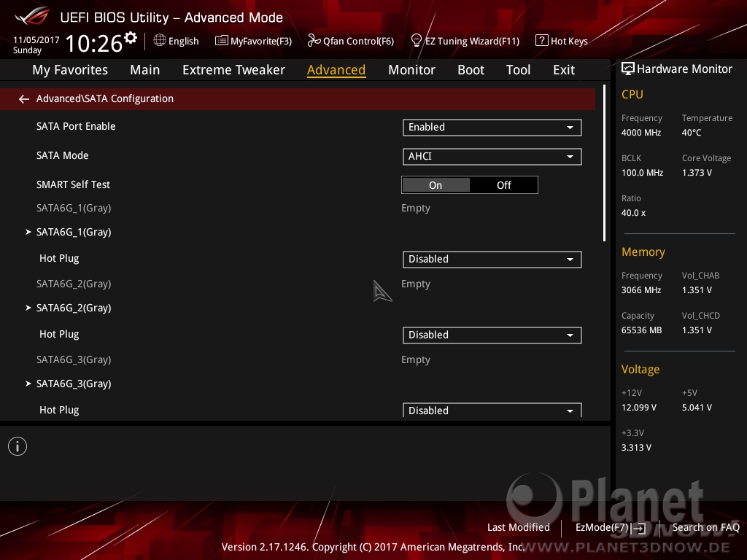Click Search on FAQ
Image resolution: width=747 pixels, height=560 pixels.
pyautogui.click(x=705, y=527)
